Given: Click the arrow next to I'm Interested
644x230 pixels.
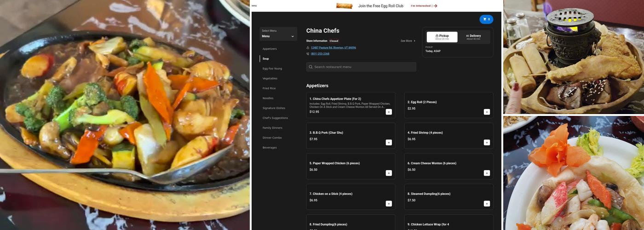Looking at the screenshot, I should [x=436, y=6].
